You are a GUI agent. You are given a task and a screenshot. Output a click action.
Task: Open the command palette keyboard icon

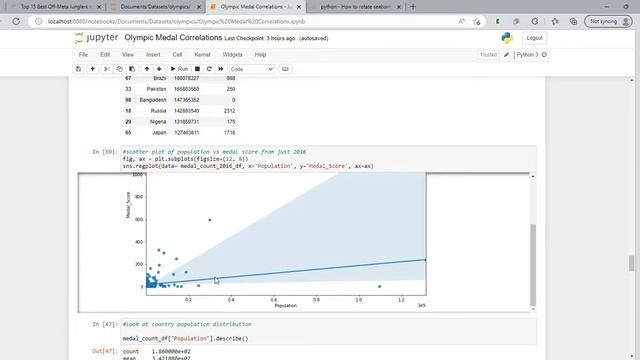coord(285,69)
